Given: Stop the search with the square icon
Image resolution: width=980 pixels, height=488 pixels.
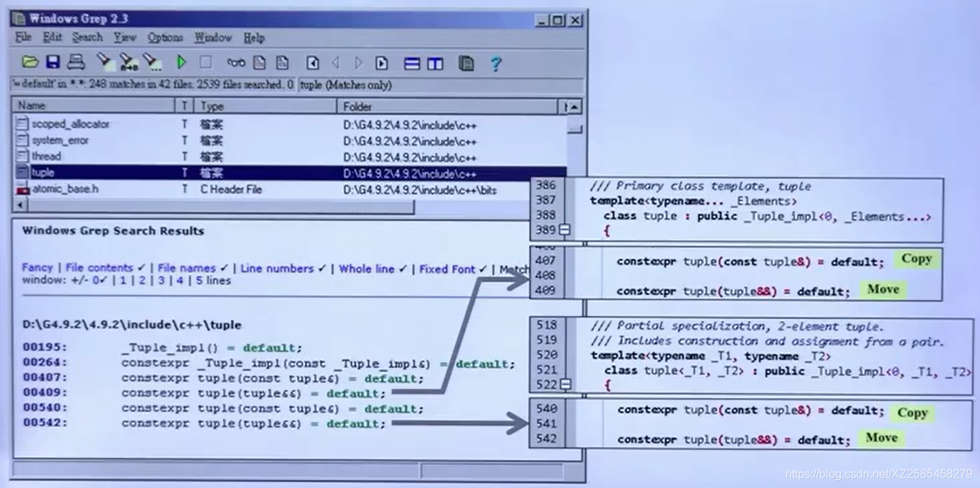Looking at the screenshot, I should click(206, 63).
